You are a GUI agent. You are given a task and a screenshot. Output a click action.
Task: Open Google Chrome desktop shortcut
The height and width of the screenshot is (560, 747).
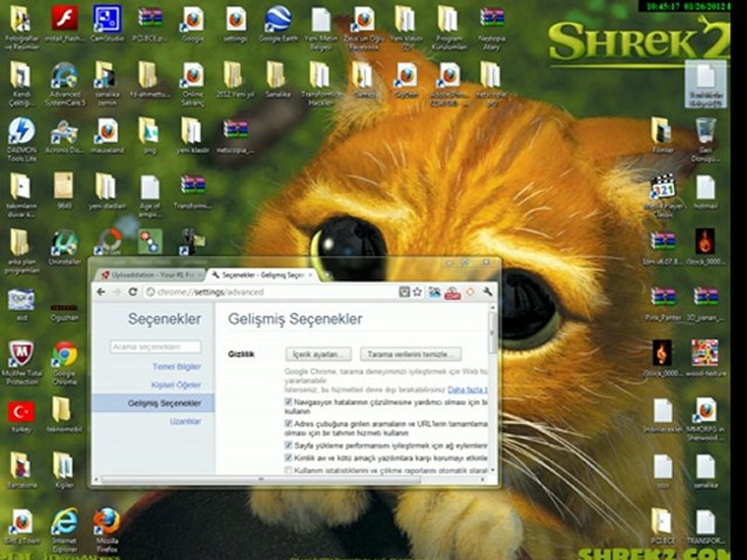[65, 363]
